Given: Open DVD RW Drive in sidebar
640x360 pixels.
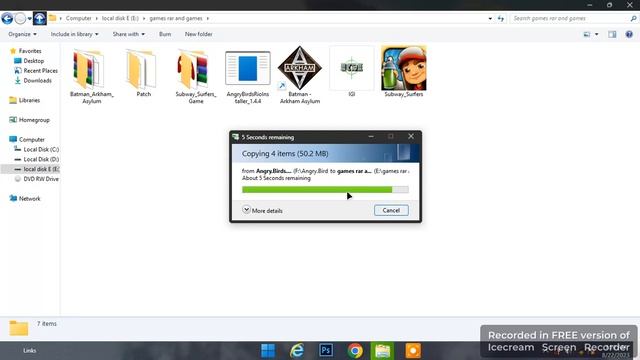Looking at the screenshot, I should pos(36,179).
